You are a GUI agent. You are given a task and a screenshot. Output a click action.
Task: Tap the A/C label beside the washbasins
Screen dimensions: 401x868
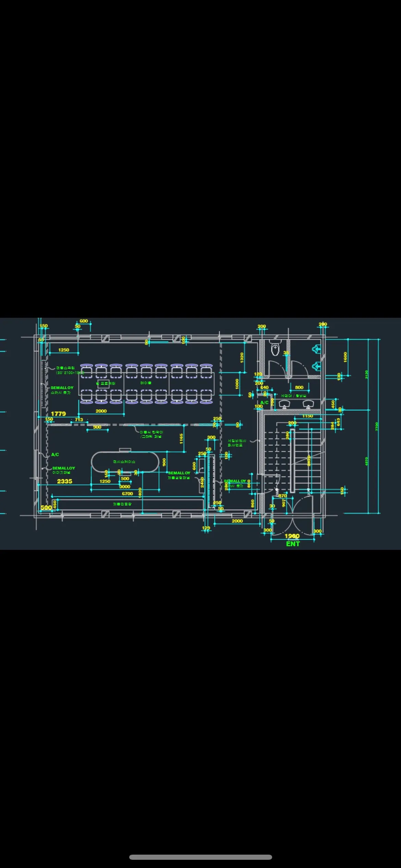click(x=264, y=402)
